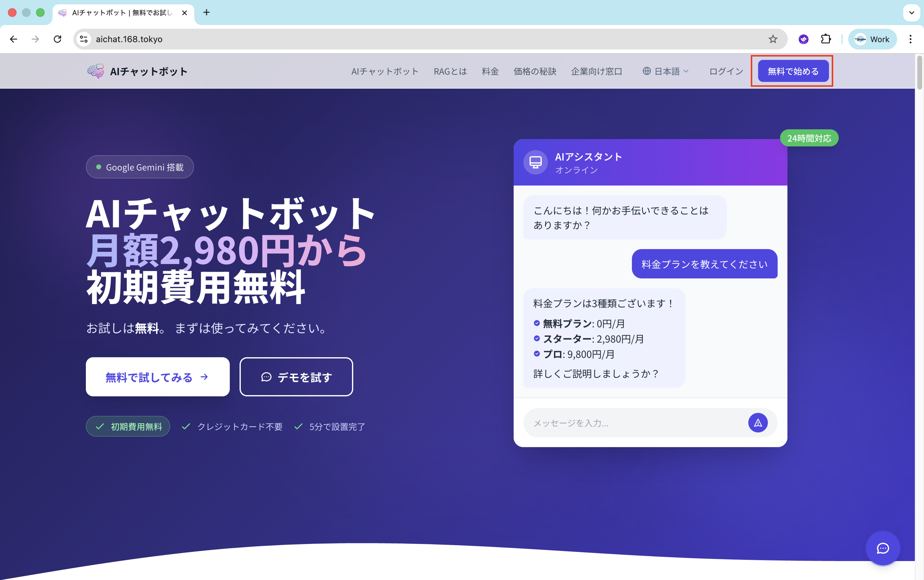Open the 価格の秘訣 navigation link
The height and width of the screenshot is (580, 924).
[x=535, y=71]
